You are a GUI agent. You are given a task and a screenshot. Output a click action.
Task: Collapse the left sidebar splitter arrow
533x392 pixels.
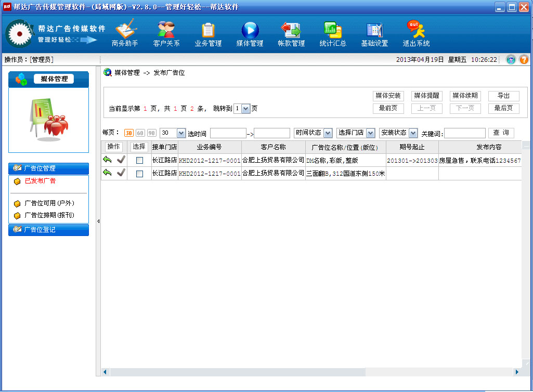pyautogui.click(x=98, y=221)
